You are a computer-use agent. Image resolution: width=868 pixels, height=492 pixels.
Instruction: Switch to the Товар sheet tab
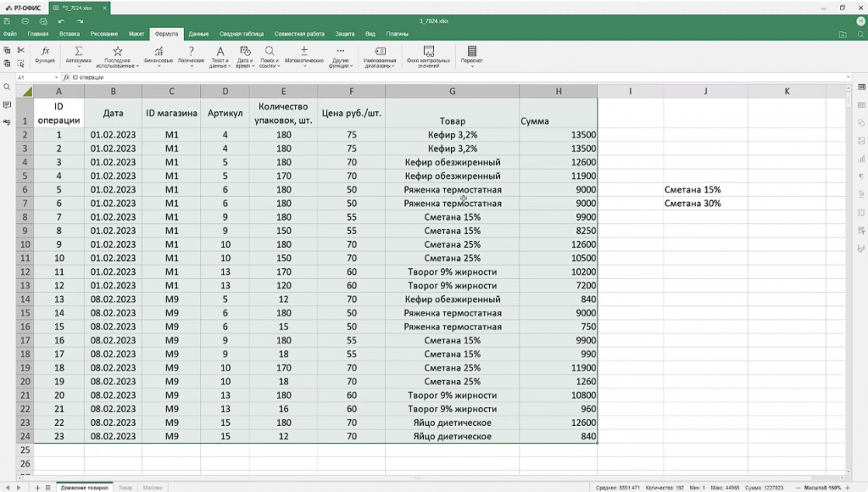pyautogui.click(x=125, y=488)
